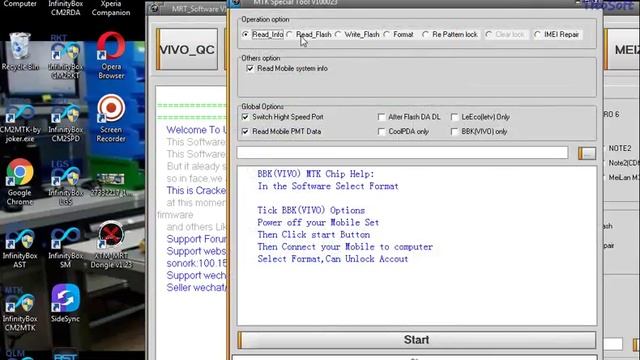The height and width of the screenshot is (360, 640).
Task: Open the InfinityBox LGS shortcut
Action: pyautogui.click(x=65, y=183)
